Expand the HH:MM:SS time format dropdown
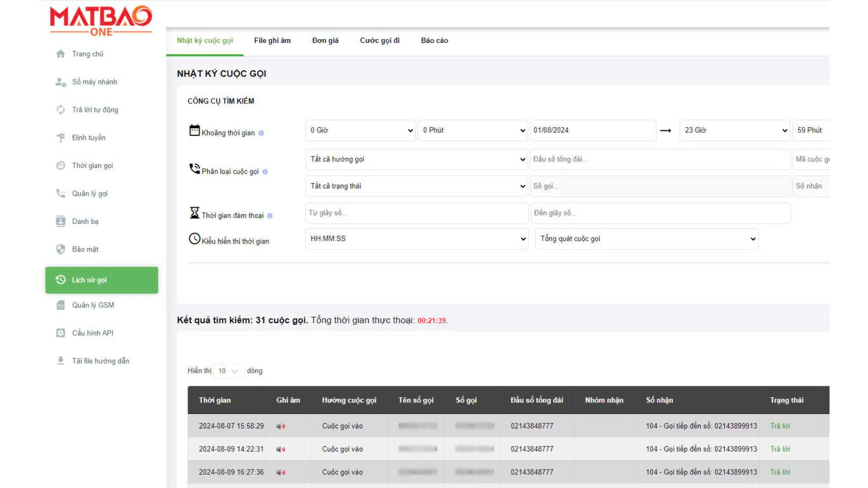This screenshot has width=868, height=488. tap(416, 239)
